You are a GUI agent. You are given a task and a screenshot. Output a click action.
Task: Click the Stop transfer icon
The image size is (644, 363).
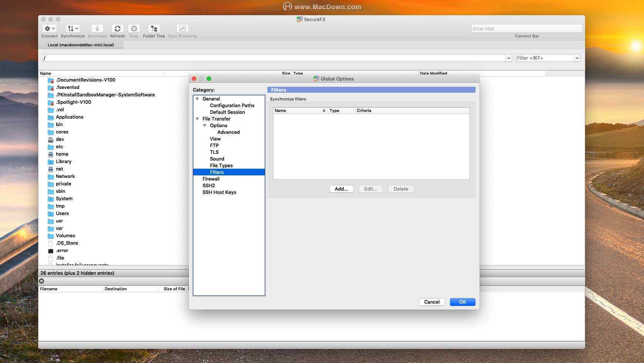(x=134, y=29)
